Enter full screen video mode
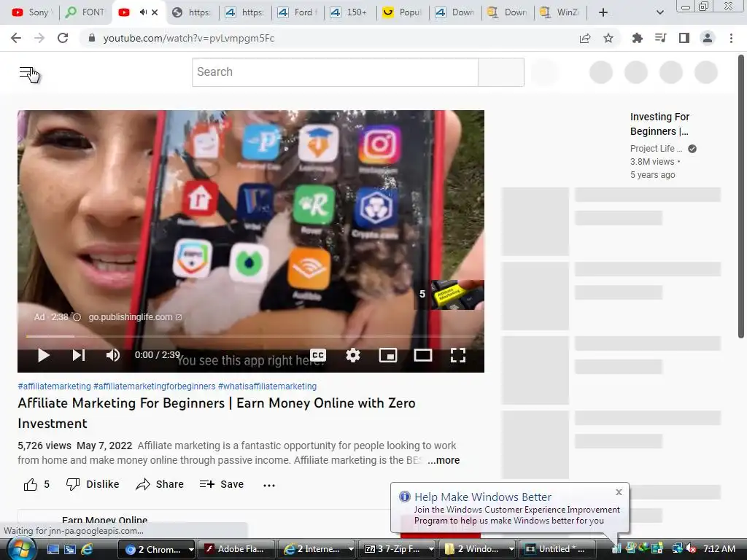 pos(458,355)
